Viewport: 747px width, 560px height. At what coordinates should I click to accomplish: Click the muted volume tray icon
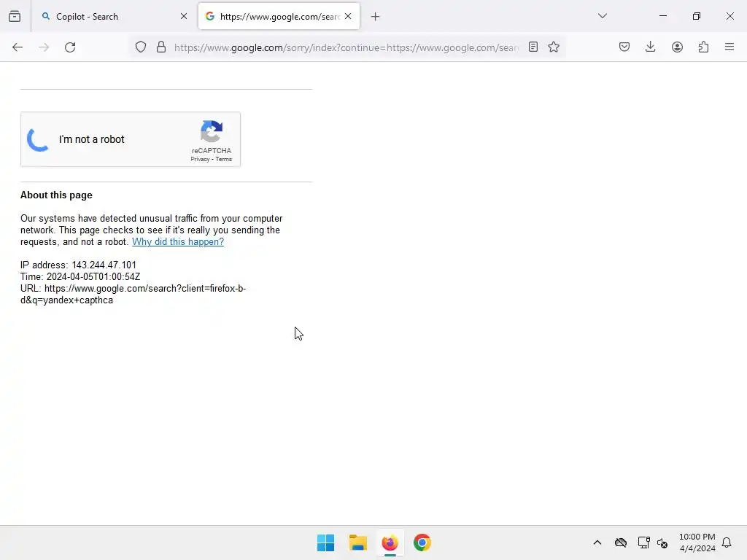coord(662,542)
